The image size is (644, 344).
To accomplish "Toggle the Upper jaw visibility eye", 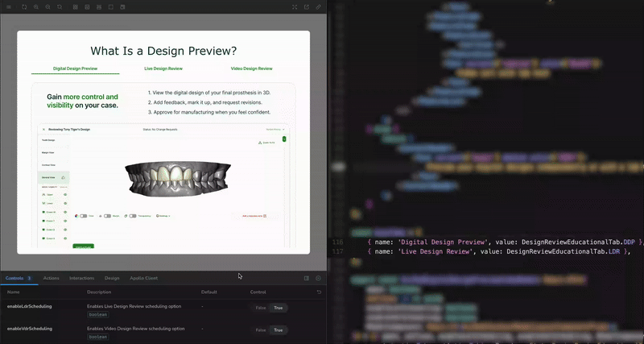I will tap(64, 194).
